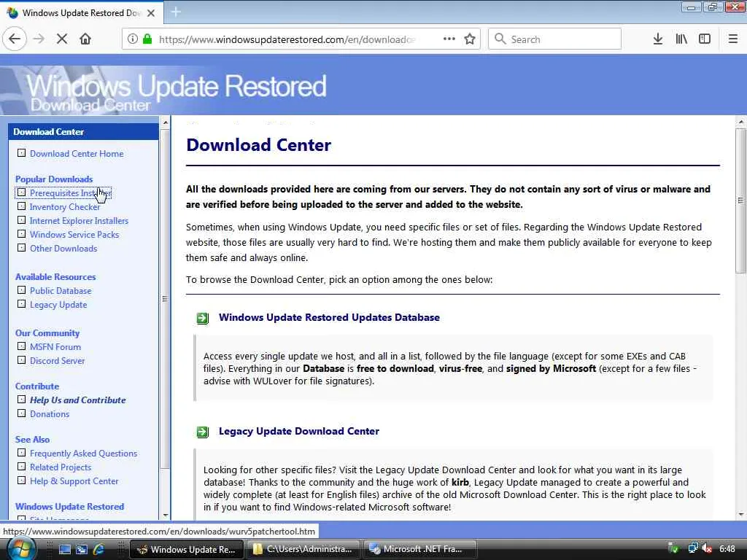Image resolution: width=747 pixels, height=560 pixels.
Task: Open Legacy Update Download Center heading link
Action: 298,432
